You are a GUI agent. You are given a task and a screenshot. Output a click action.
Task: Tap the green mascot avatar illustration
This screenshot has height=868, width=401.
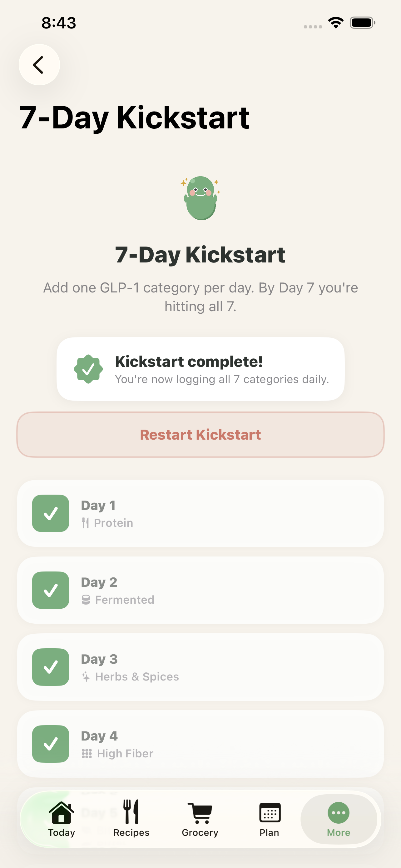point(200,198)
